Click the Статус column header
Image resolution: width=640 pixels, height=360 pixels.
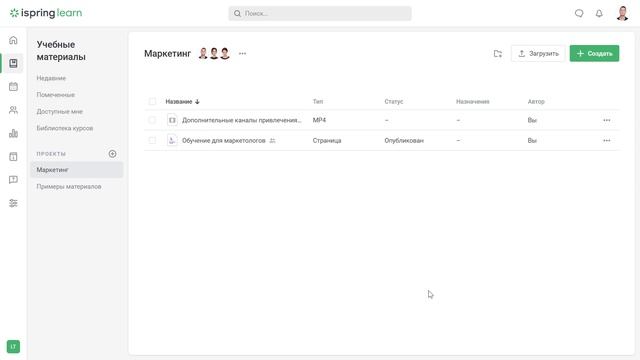[x=393, y=102]
